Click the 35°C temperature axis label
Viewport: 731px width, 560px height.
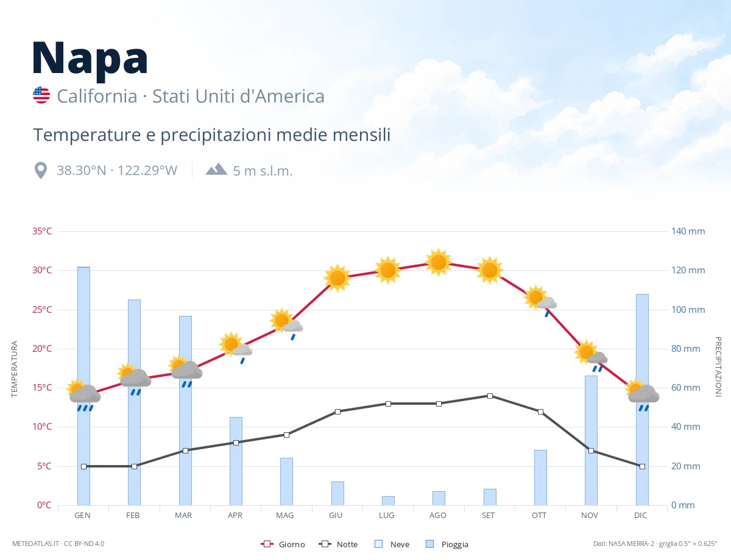click(x=42, y=231)
